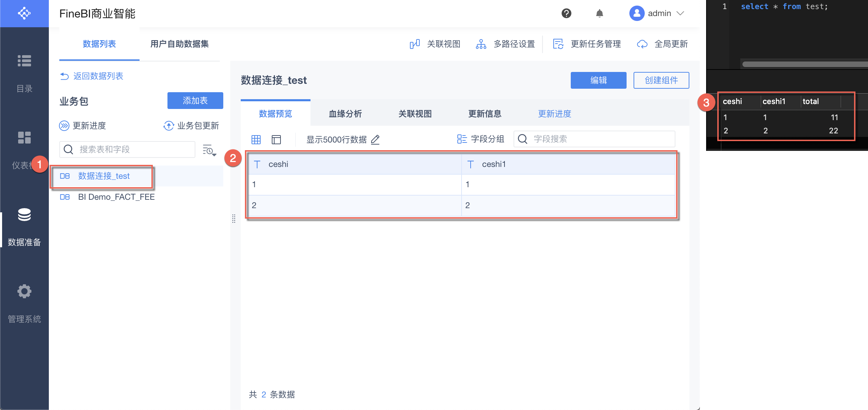Click the pencil icon beside 显示5000行数据

coord(375,140)
